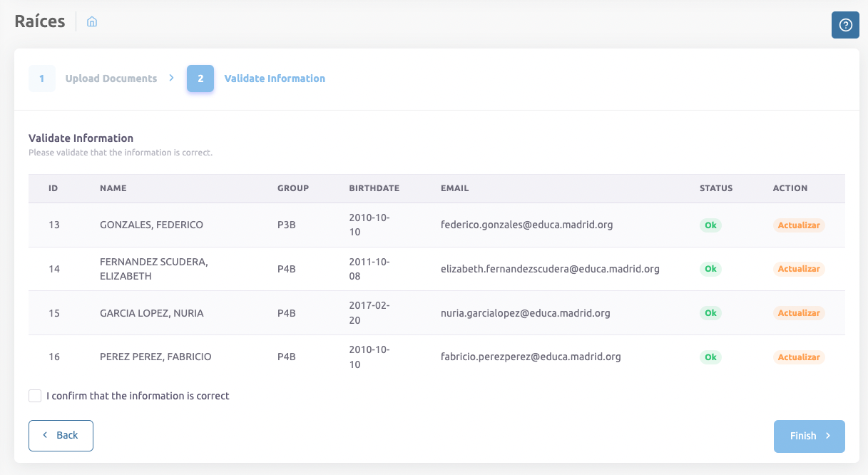Screen dimensions: 868x475
Task: Click the chevron between wizard steps
Action: pyautogui.click(x=172, y=78)
